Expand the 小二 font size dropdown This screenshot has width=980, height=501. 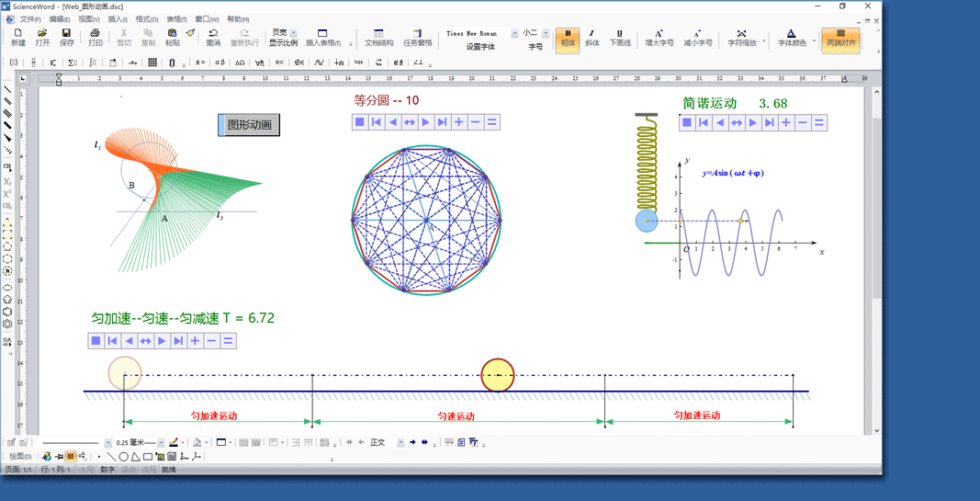[x=546, y=33]
